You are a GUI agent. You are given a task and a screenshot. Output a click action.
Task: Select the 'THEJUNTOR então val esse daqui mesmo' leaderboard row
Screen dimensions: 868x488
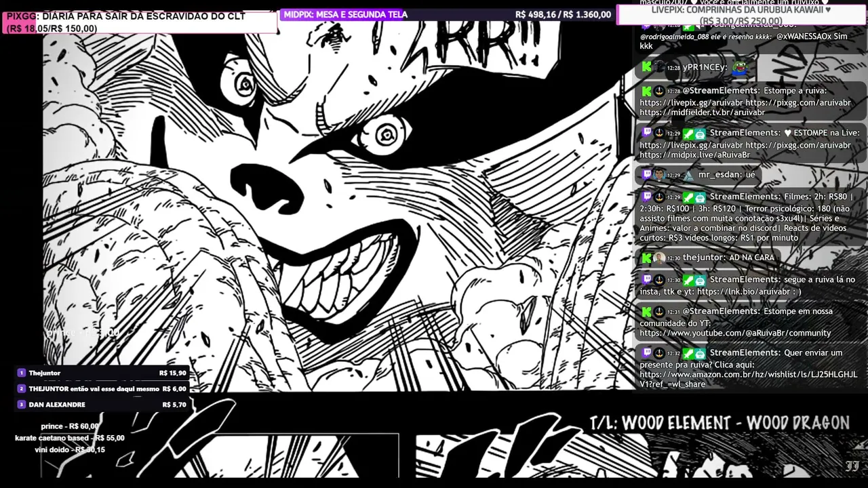(102, 388)
